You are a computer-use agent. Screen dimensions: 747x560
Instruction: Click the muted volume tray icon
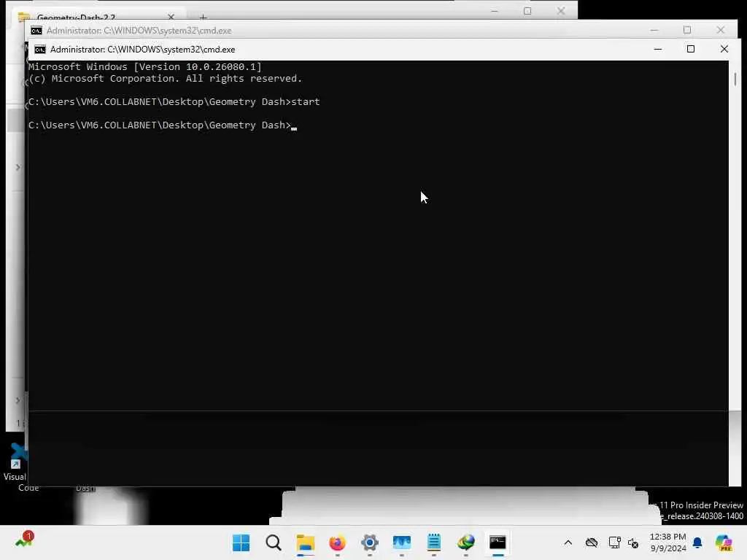(633, 542)
